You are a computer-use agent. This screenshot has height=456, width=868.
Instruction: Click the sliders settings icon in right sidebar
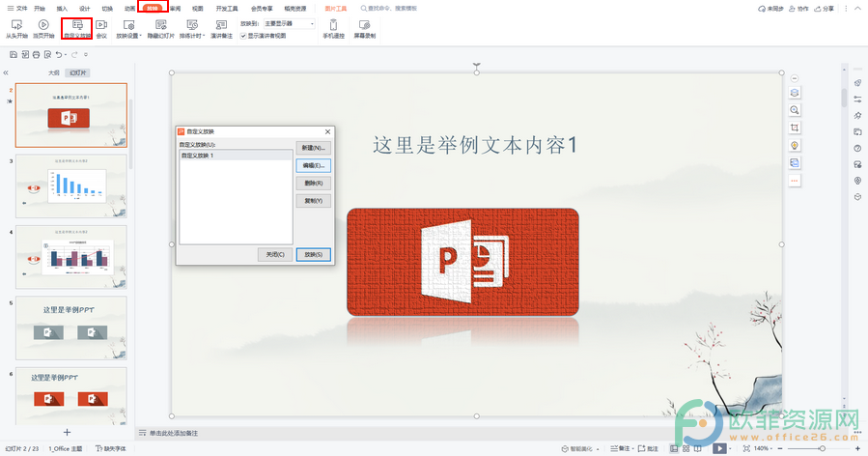coord(857,100)
